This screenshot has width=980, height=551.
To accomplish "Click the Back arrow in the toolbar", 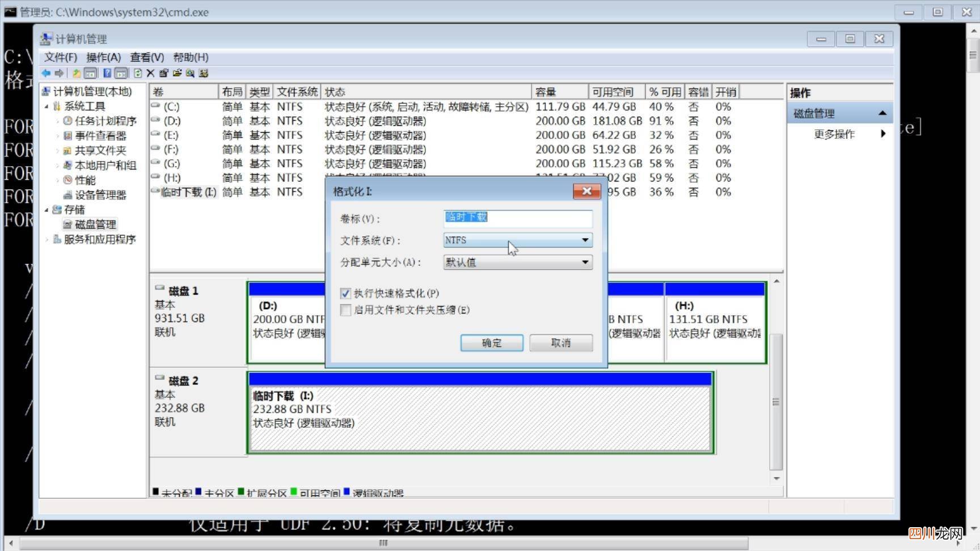I will pos(46,73).
